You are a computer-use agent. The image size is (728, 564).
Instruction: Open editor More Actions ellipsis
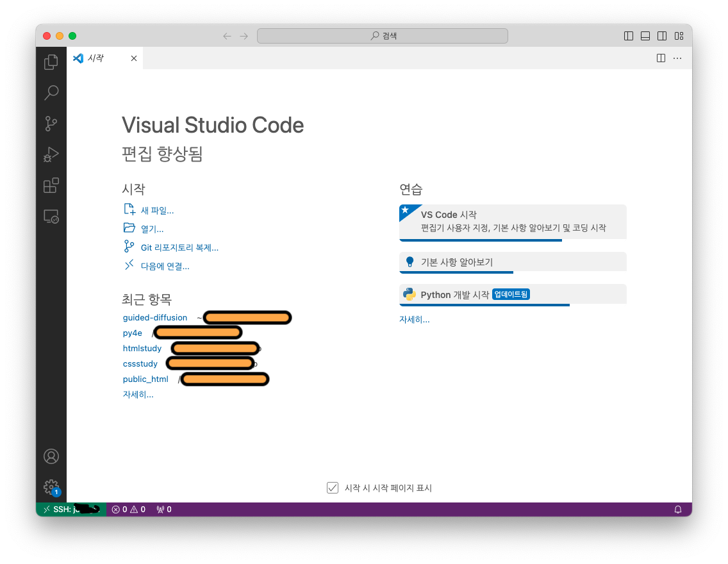pos(677,58)
